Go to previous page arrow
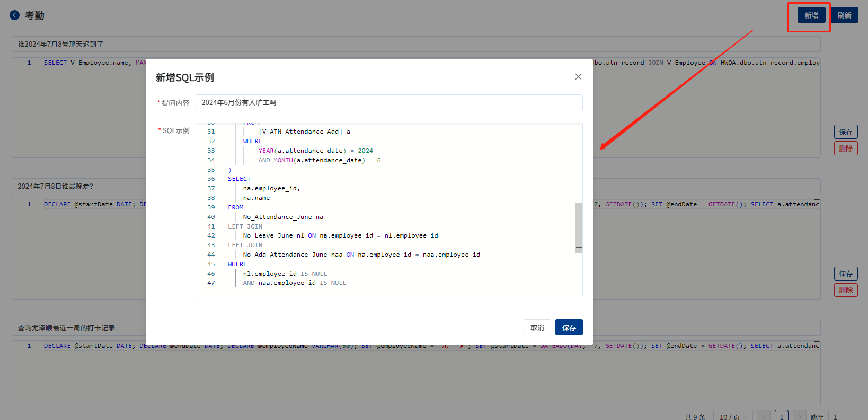The image size is (868, 420). point(764,416)
